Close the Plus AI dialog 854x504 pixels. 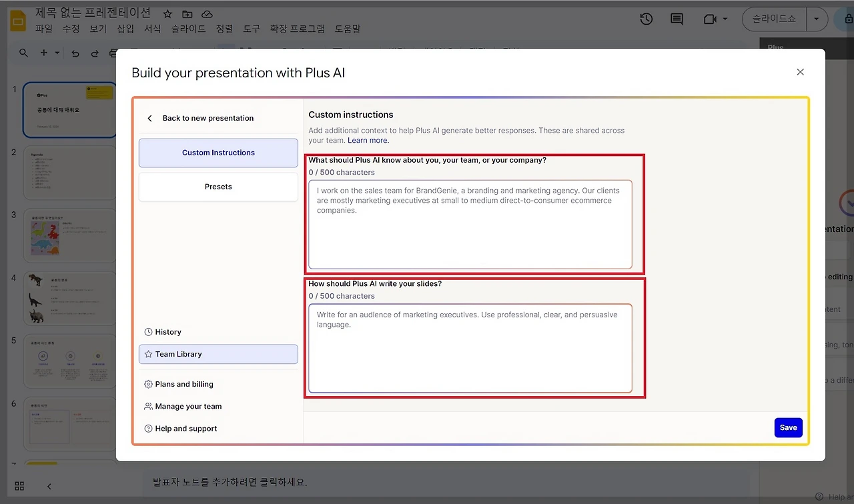(x=800, y=72)
